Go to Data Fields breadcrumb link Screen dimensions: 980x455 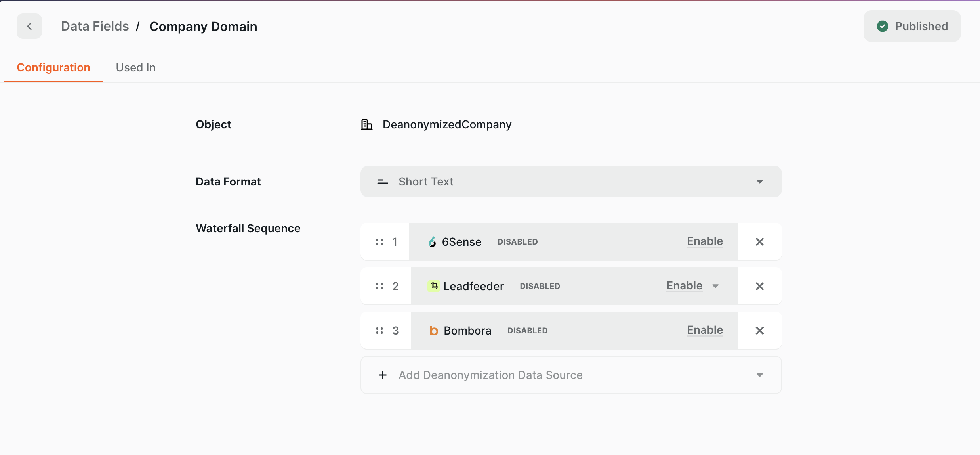click(95, 26)
